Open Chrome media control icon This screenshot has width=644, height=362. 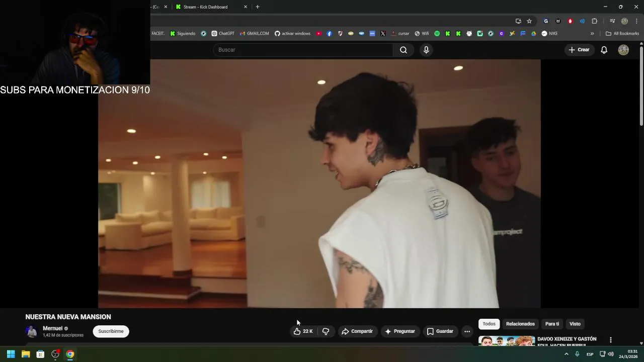point(612,21)
